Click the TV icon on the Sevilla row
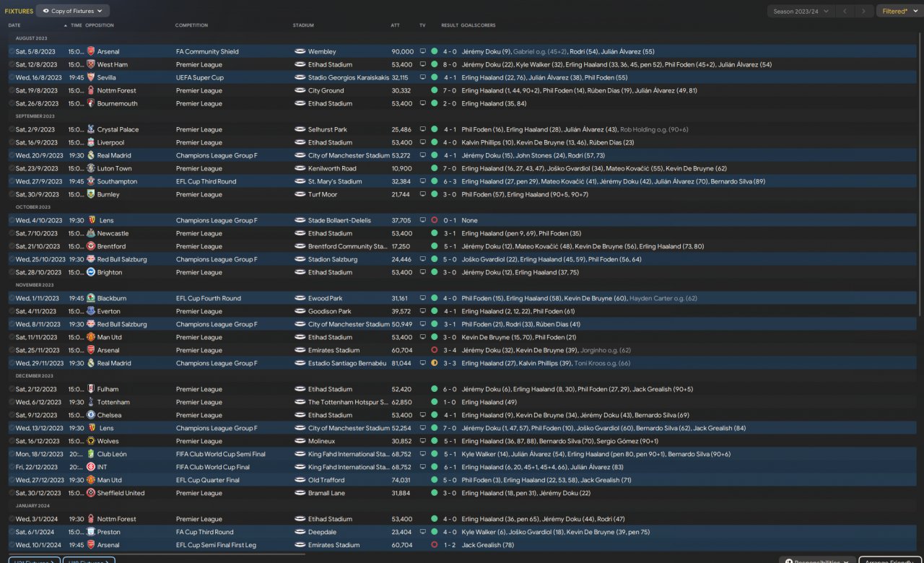The width and height of the screenshot is (924, 563). (423, 77)
